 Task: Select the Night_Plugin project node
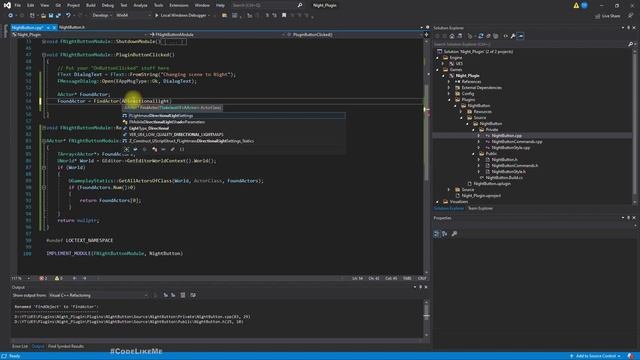pos(467,76)
